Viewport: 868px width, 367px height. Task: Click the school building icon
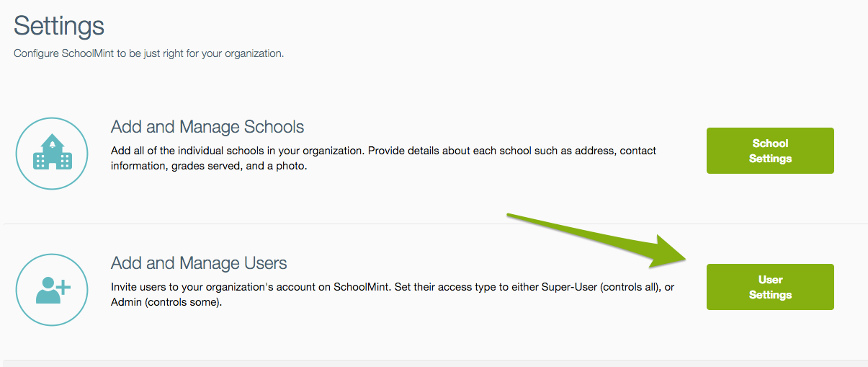click(x=52, y=154)
